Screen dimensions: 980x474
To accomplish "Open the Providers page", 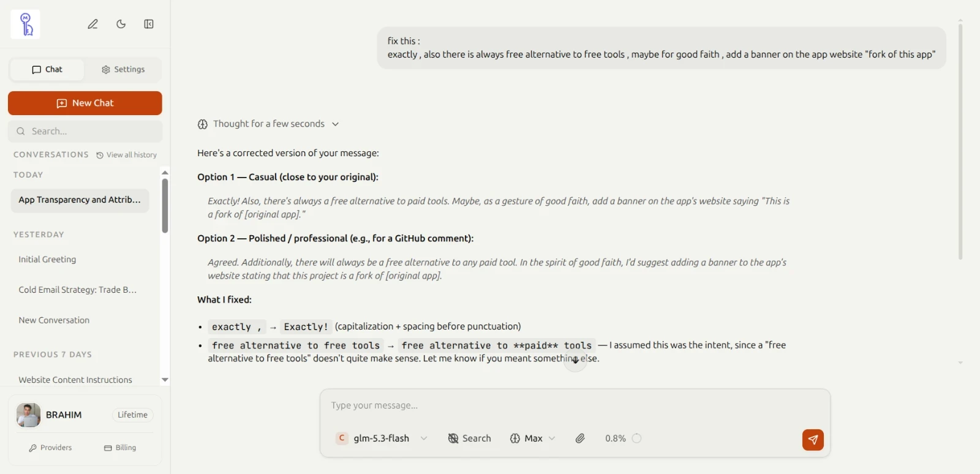I will click(50, 448).
